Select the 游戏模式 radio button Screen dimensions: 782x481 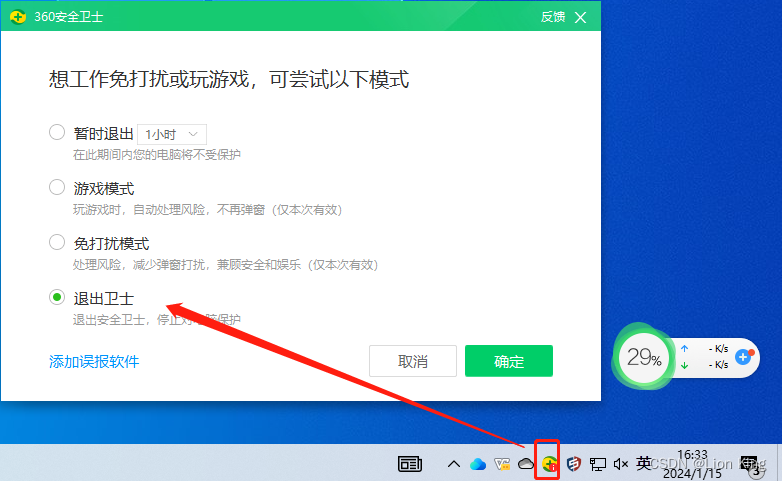point(57,188)
